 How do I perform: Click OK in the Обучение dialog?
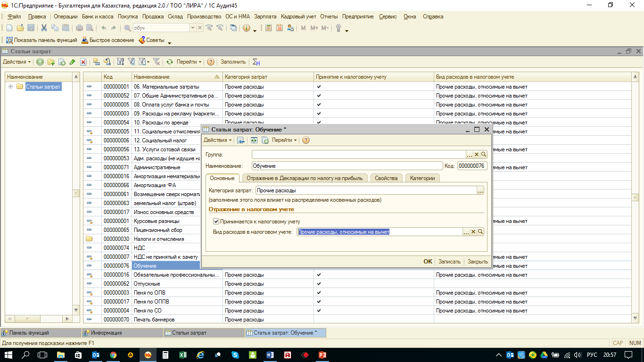pos(428,262)
